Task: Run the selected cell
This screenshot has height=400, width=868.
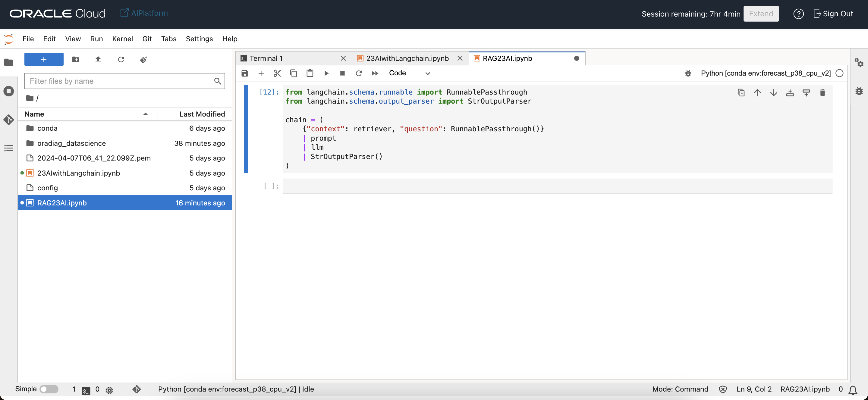Action: (x=326, y=73)
